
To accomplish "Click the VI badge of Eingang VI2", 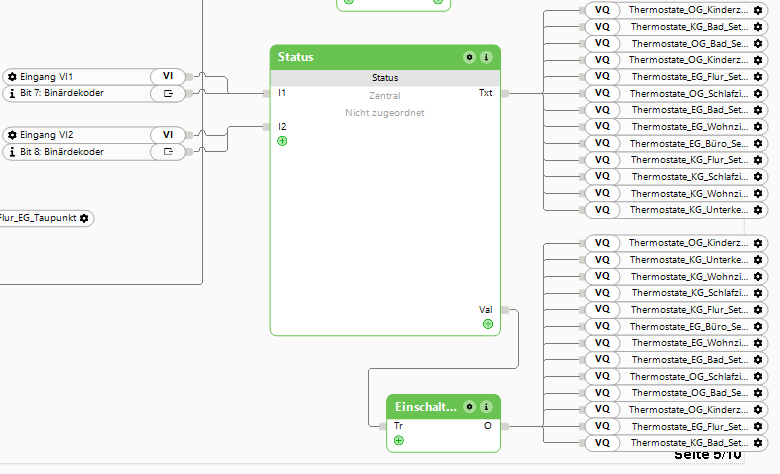I will [168, 135].
